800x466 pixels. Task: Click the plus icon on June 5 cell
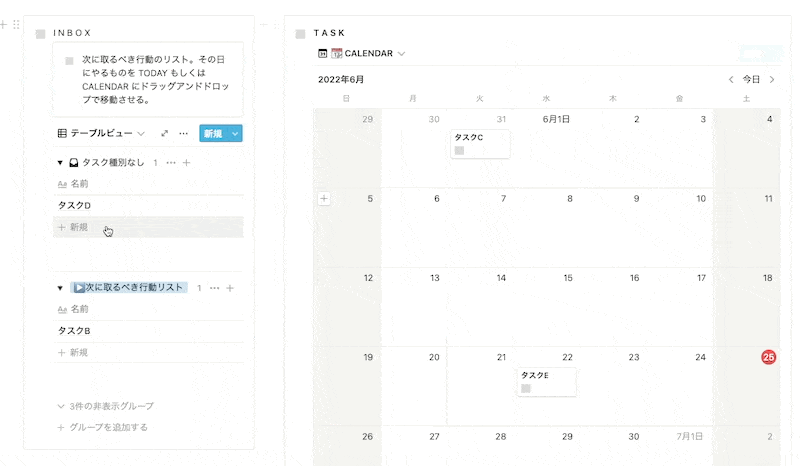324,199
